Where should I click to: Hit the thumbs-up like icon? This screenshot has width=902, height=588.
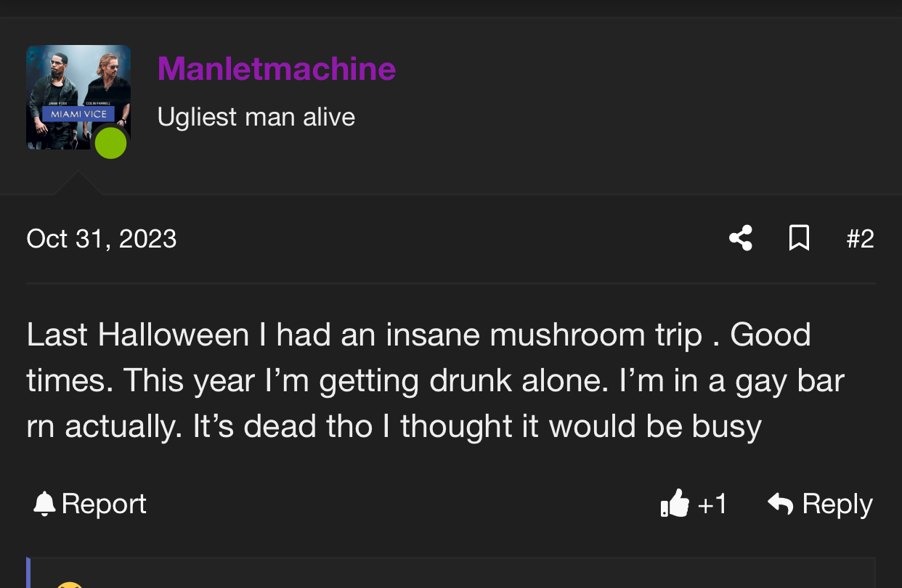(675, 503)
